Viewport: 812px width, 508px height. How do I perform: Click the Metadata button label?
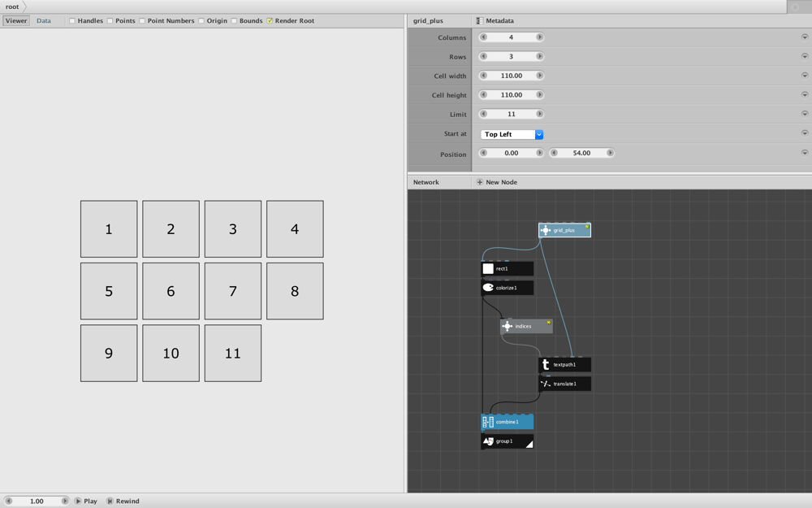coord(499,21)
